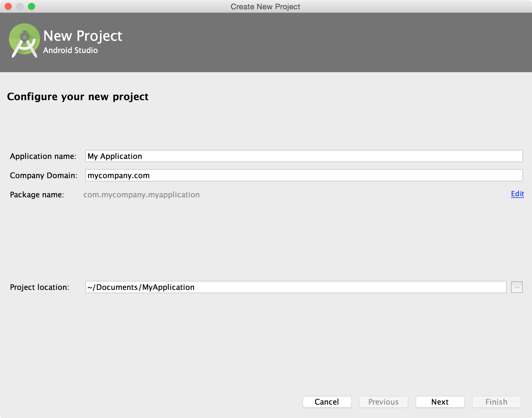Screen dimensions: 532x418
Task: Click the Next button
Action: [x=440, y=402]
